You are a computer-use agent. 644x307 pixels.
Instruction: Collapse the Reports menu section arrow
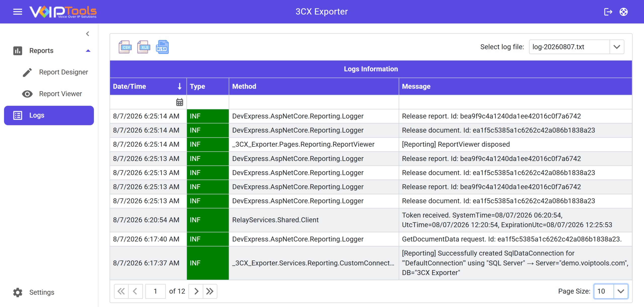(x=88, y=51)
